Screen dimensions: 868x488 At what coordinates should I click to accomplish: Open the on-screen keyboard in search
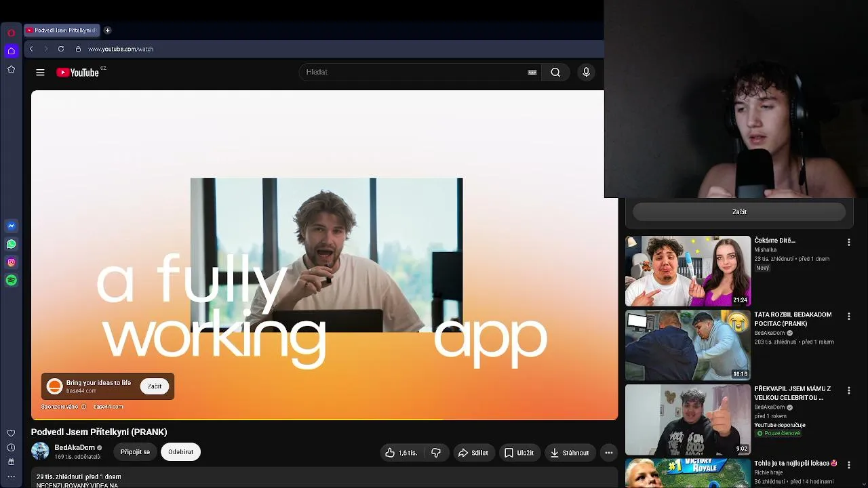click(x=532, y=73)
